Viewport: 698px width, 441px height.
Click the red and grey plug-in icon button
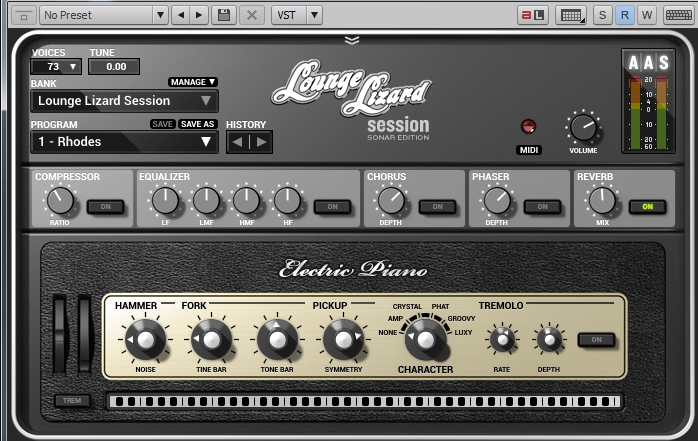click(532, 15)
